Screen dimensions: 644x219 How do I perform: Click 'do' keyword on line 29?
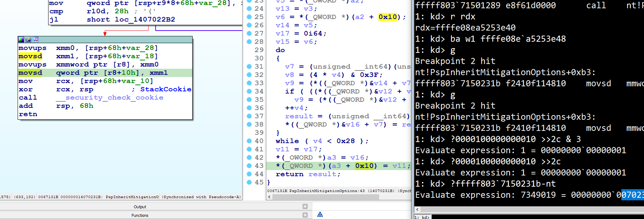coord(280,50)
